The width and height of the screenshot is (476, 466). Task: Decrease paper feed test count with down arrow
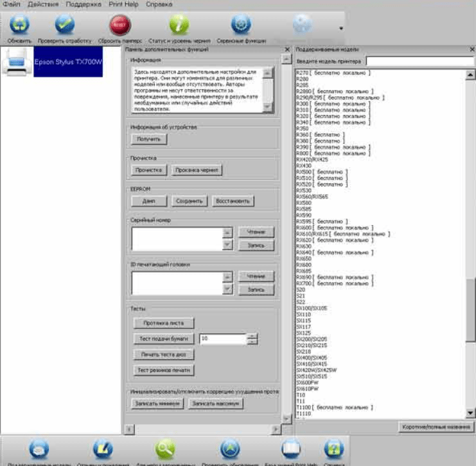click(x=252, y=342)
